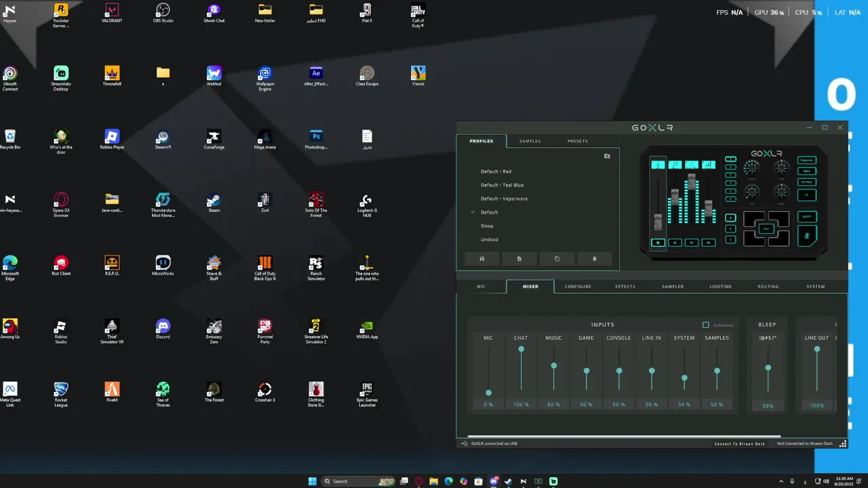Viewport: 868px width, 488px height.
Task: Click the delete profile trash icon
Action: [x=595, y=258]
